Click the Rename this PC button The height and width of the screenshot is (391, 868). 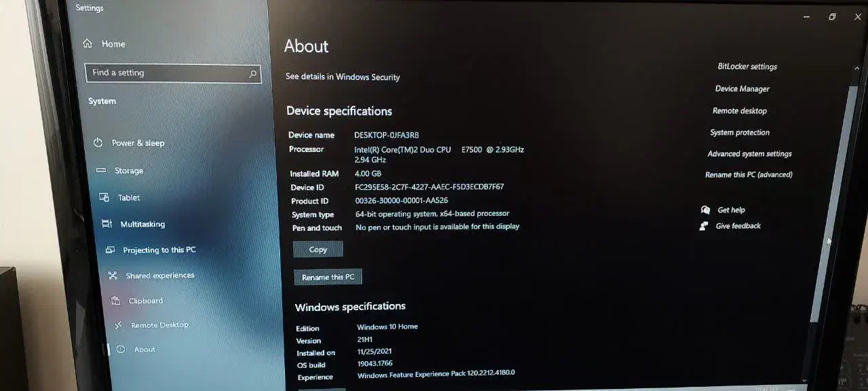[x=328, y=277]
